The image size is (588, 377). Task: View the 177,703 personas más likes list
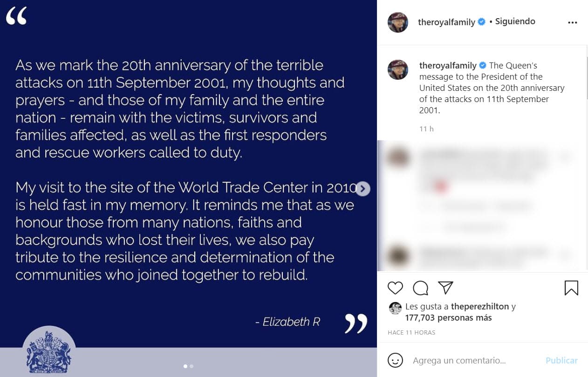448,318
